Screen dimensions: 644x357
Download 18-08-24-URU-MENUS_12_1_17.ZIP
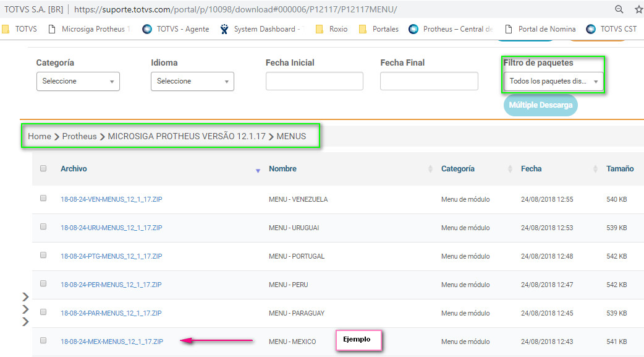111,228
